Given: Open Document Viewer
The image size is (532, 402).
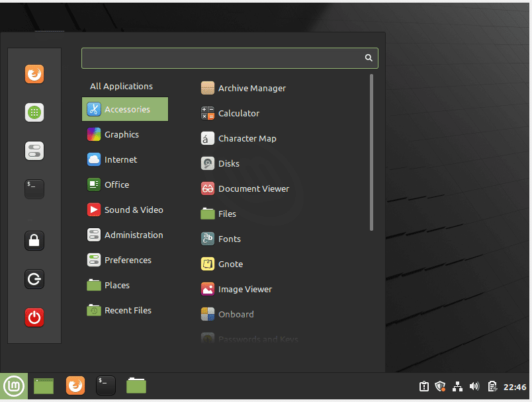Looking at the screenshot, I should coord(253,188).
